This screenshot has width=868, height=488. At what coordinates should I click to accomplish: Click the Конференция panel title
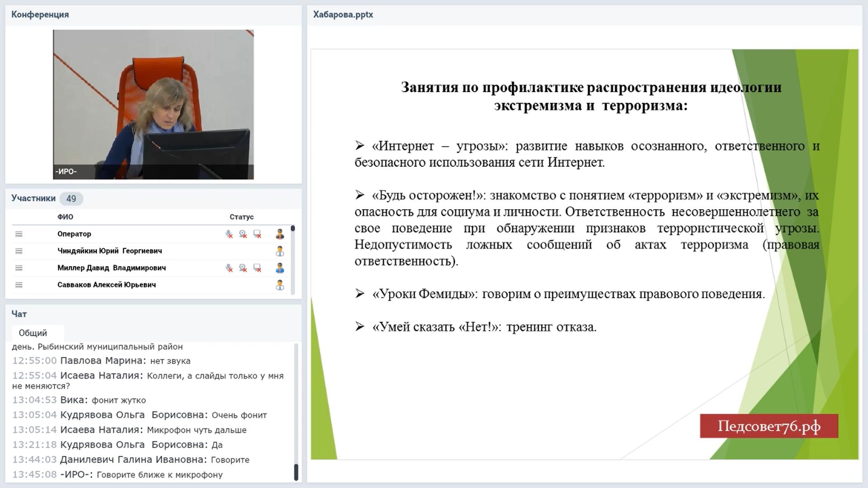[x=40, y=14]
